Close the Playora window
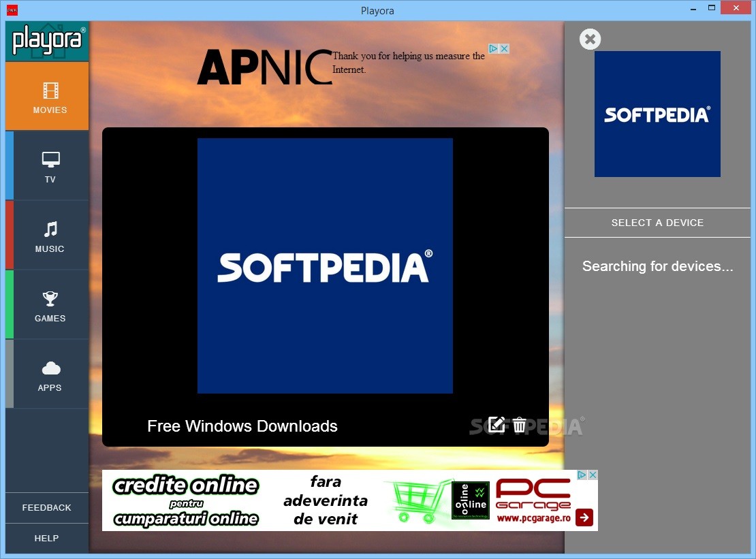The width and height of the screenshot is (756, 559). point(736,7)
